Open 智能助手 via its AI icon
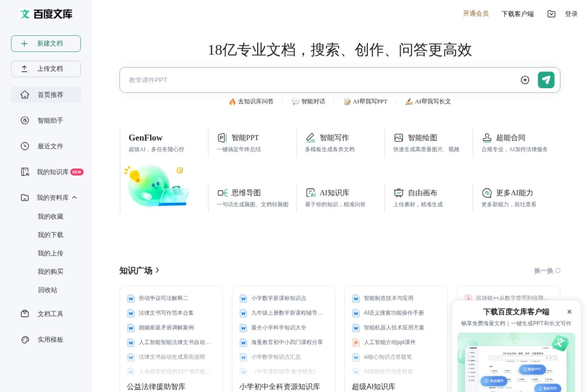 point(25,121)
